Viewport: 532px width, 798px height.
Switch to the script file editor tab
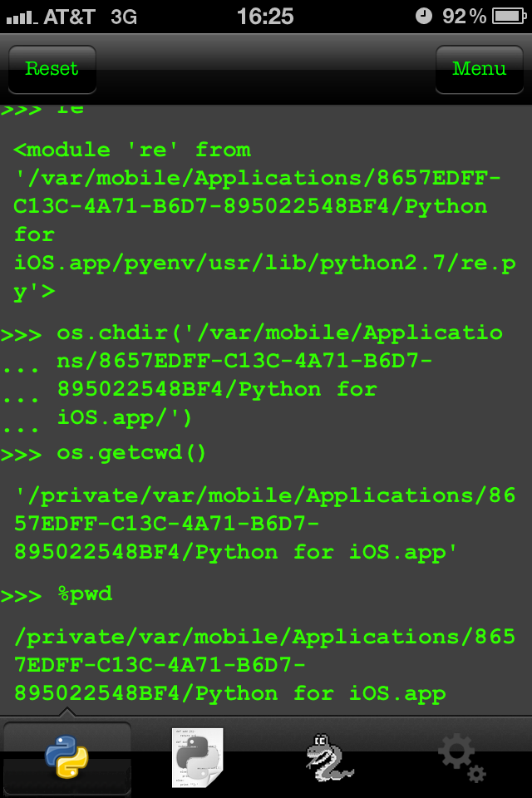(198, 758)
